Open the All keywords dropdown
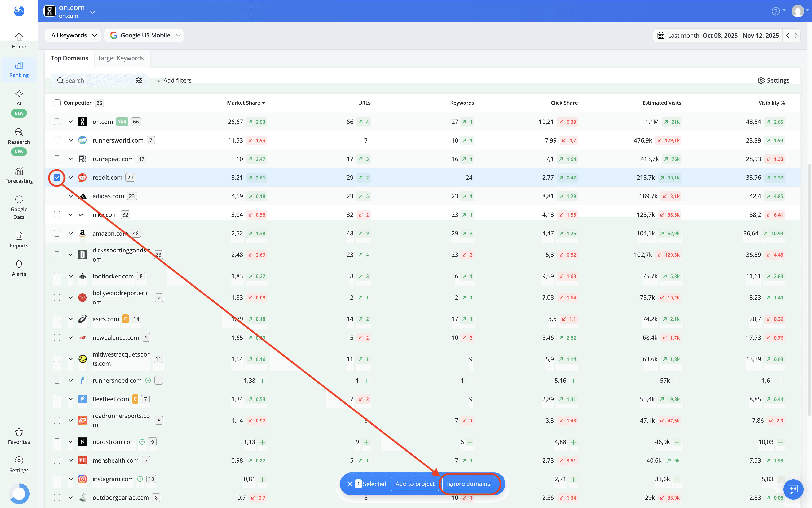This screenshot has height=508, width=812. point(73,35)
